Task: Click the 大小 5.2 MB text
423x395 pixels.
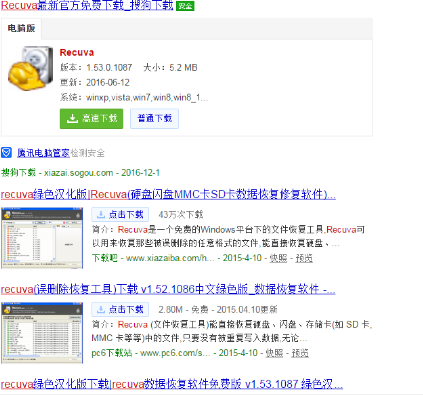Action: (x=170, y=68)
